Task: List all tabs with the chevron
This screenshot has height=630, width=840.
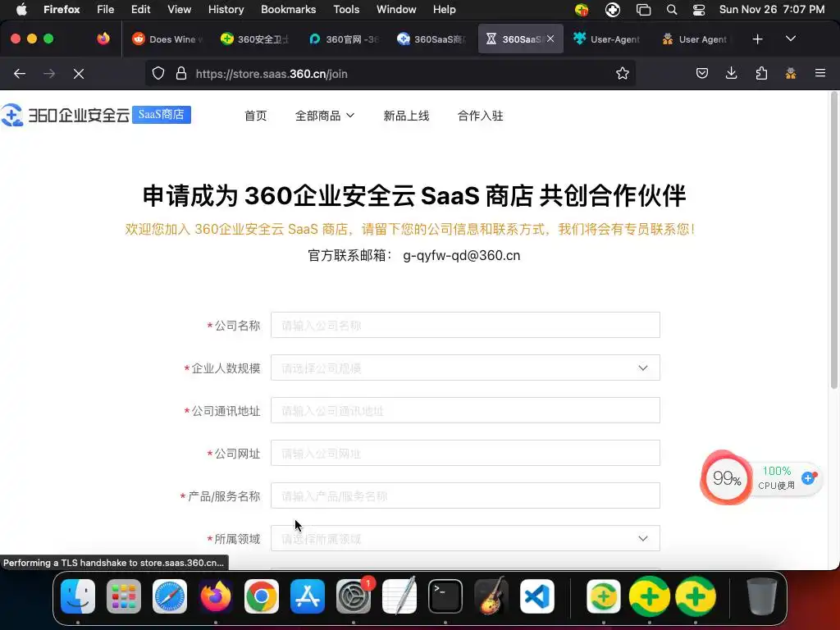Action: [791, 39]
